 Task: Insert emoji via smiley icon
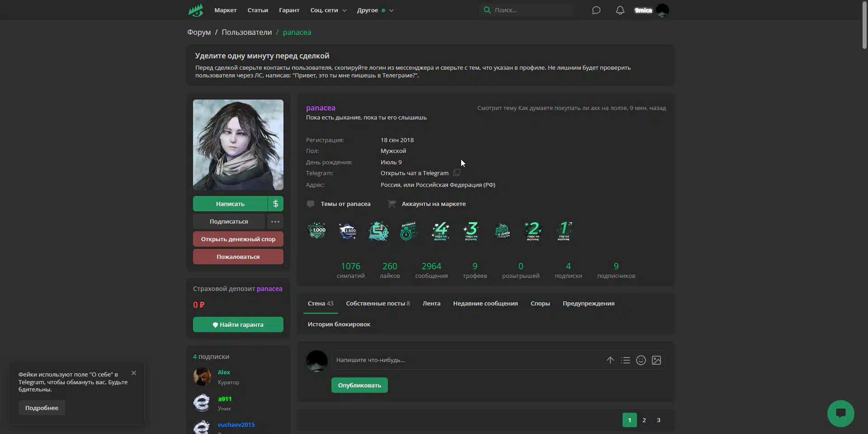tap(641, 360)
